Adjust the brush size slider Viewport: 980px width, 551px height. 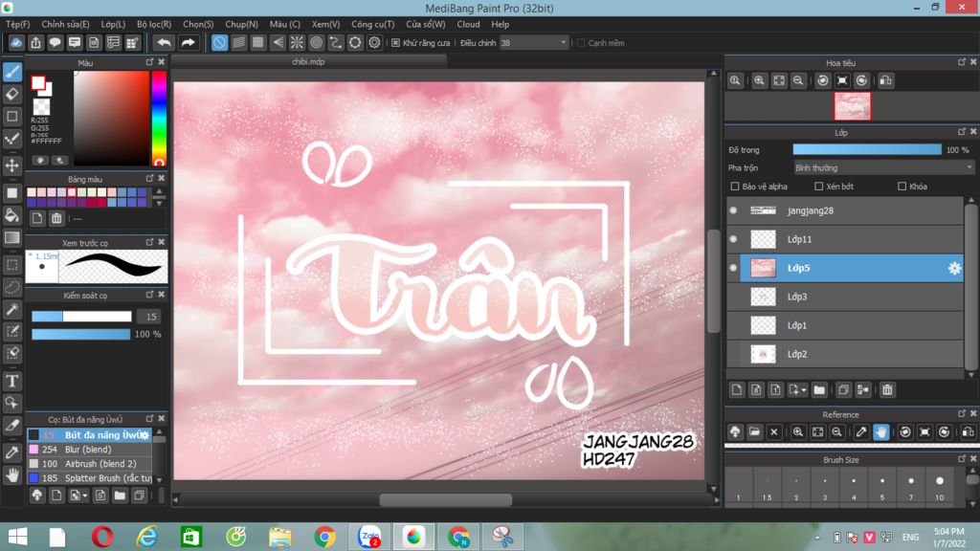coord(81,317)
